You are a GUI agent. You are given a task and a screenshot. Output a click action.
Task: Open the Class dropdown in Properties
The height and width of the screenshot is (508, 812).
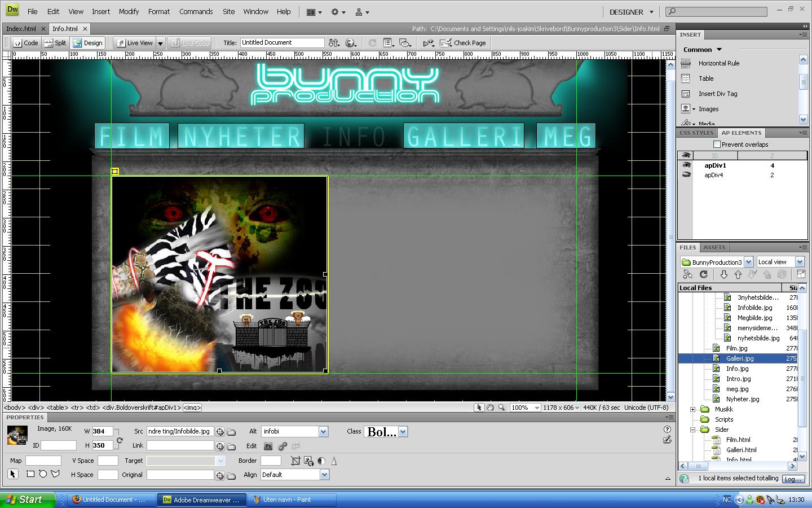(403, 432)
